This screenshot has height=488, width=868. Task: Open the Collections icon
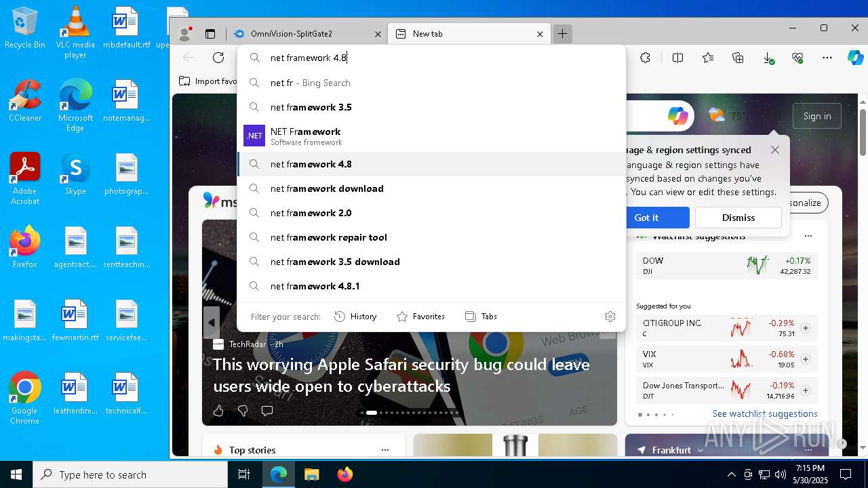click(x=738, y=58)
